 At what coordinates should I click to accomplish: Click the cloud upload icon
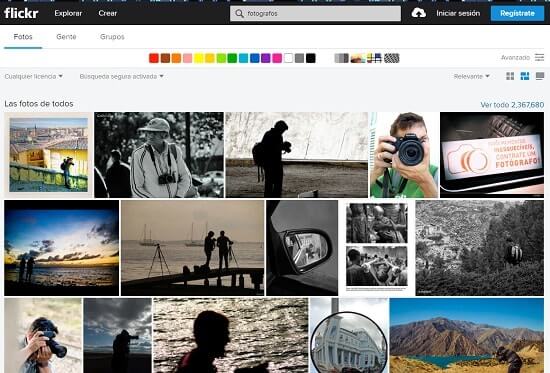pyautogui.click(x=418, y=13)
